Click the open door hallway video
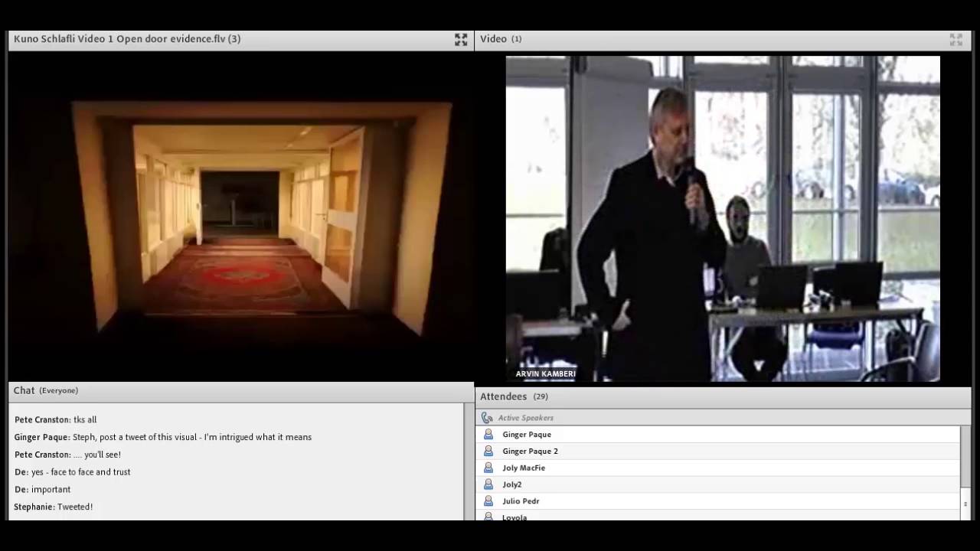This screenshot has height=551, width=980. tap(241, 217)
